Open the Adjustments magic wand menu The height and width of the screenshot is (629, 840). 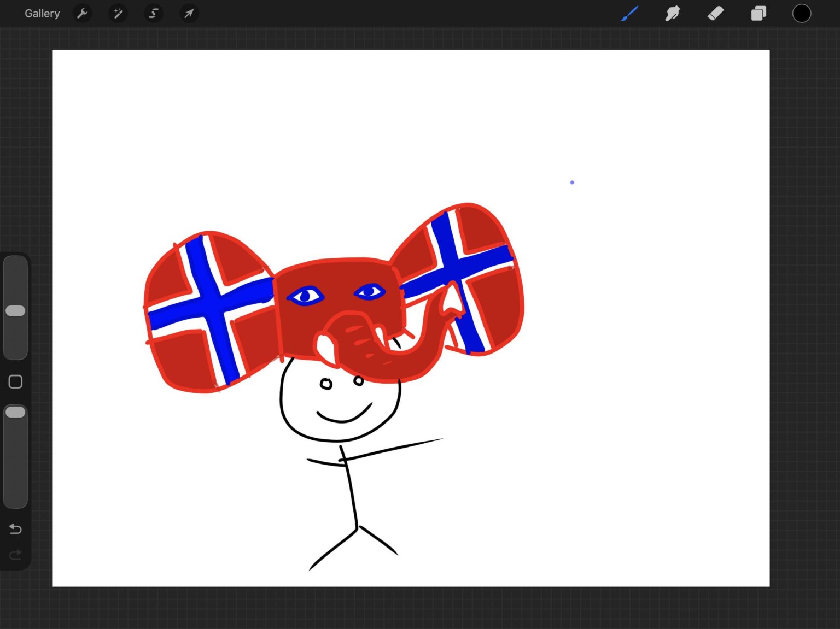click(x=118, y=14)
